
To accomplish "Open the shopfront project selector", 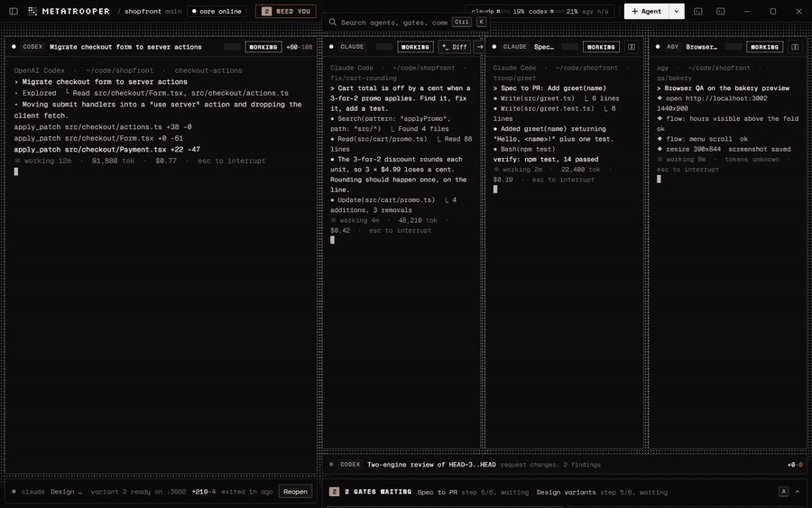I will [x=143, y=11].
